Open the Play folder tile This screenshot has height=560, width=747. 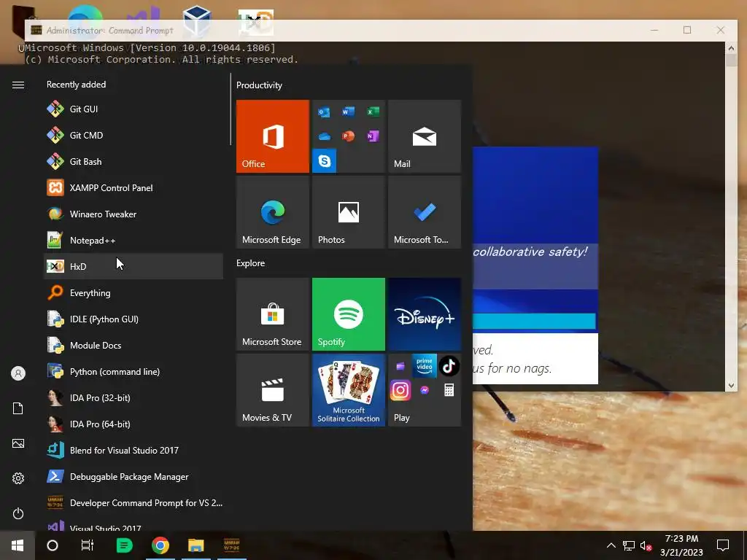pos(425,390)
